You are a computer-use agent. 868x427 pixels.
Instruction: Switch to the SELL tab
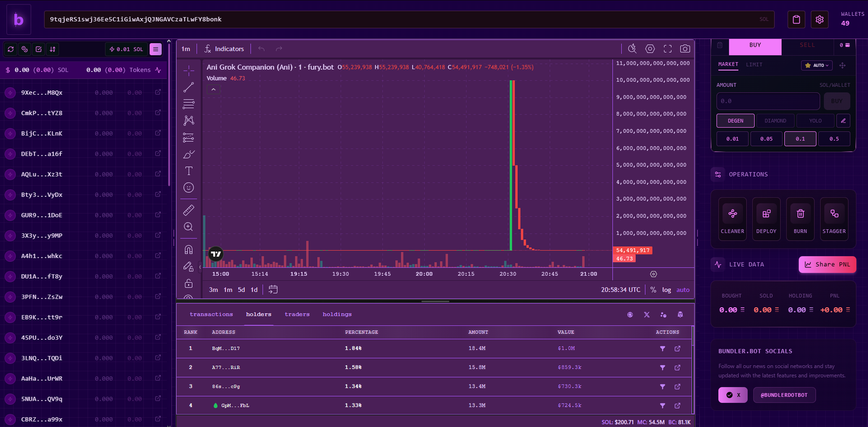point(807,46)
